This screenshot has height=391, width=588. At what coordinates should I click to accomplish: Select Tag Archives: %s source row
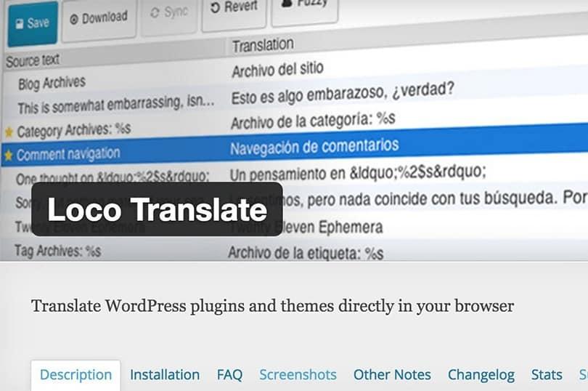click(x=57, y=251)
